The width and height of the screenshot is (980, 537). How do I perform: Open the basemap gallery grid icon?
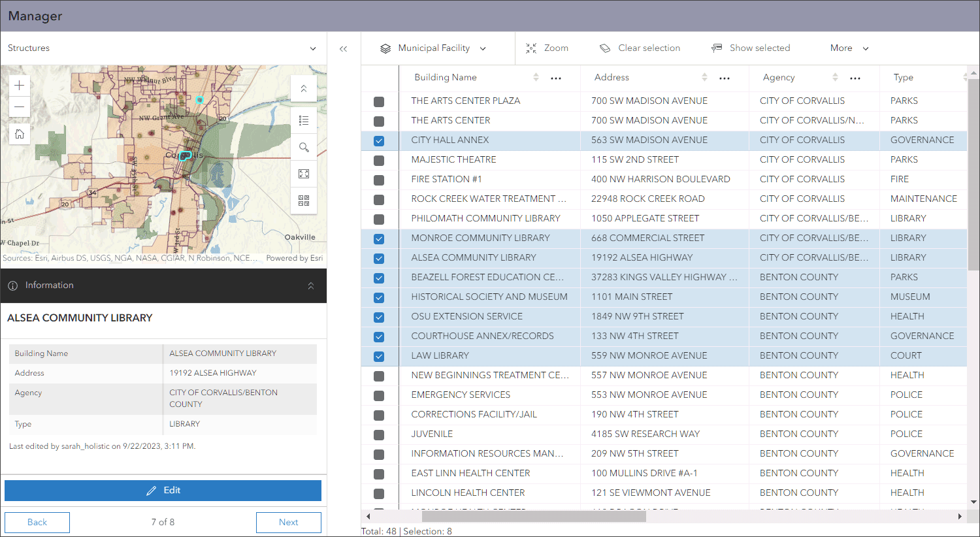click(304, 201)
